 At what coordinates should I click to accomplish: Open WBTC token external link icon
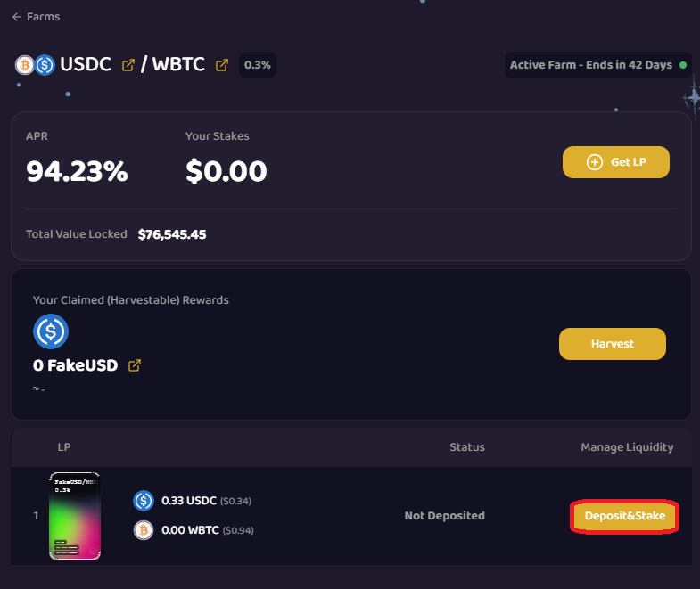222,65
